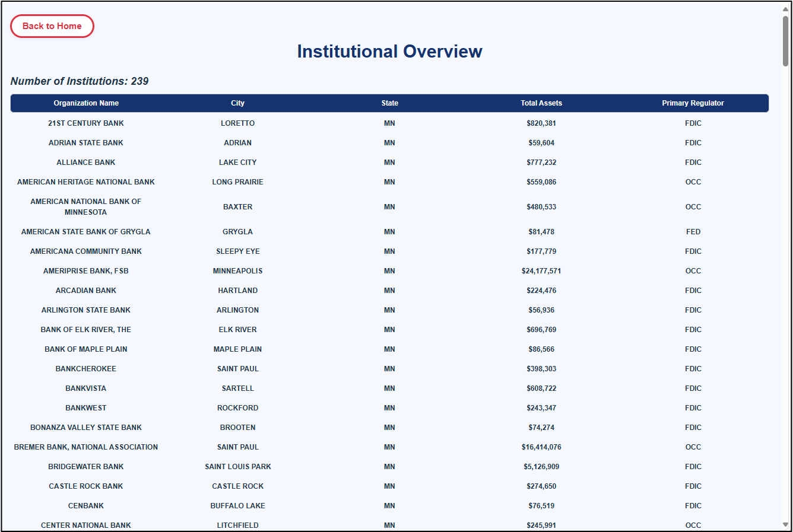Click total assets value $5,126,909
Screen dimensions: 793x532
pos(541,467)
